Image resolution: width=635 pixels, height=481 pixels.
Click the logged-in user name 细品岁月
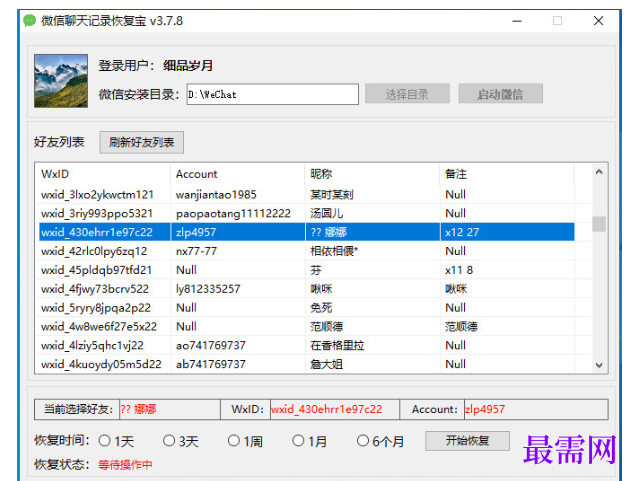188,66
